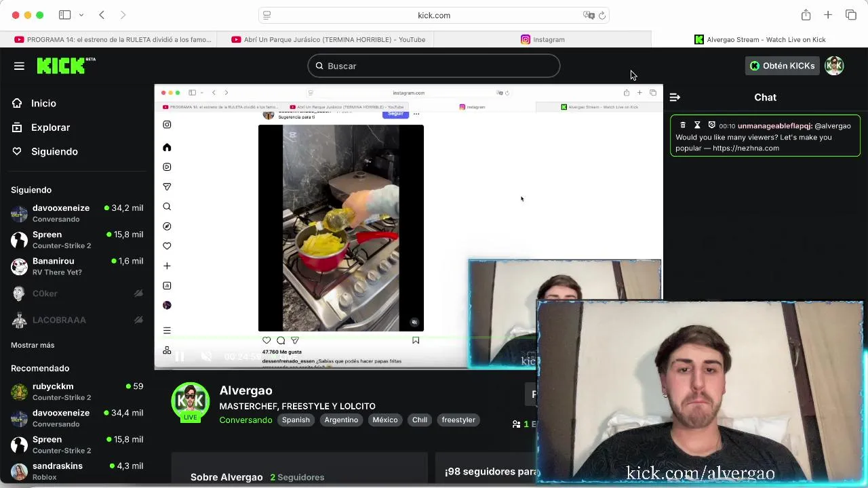Open rubyckkm recommended channel
868x488 pixels.
(77, 391)
